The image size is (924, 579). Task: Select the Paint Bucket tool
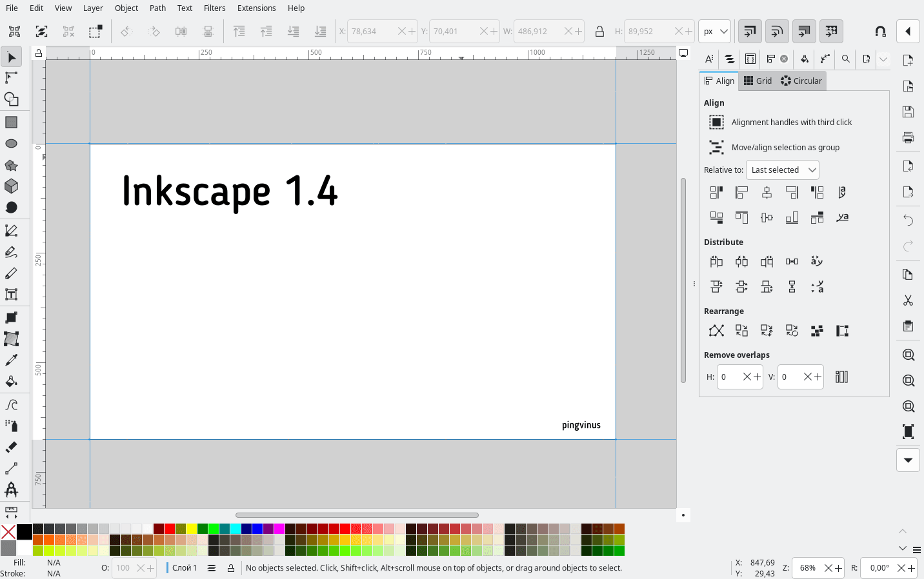tap(11, 381)
